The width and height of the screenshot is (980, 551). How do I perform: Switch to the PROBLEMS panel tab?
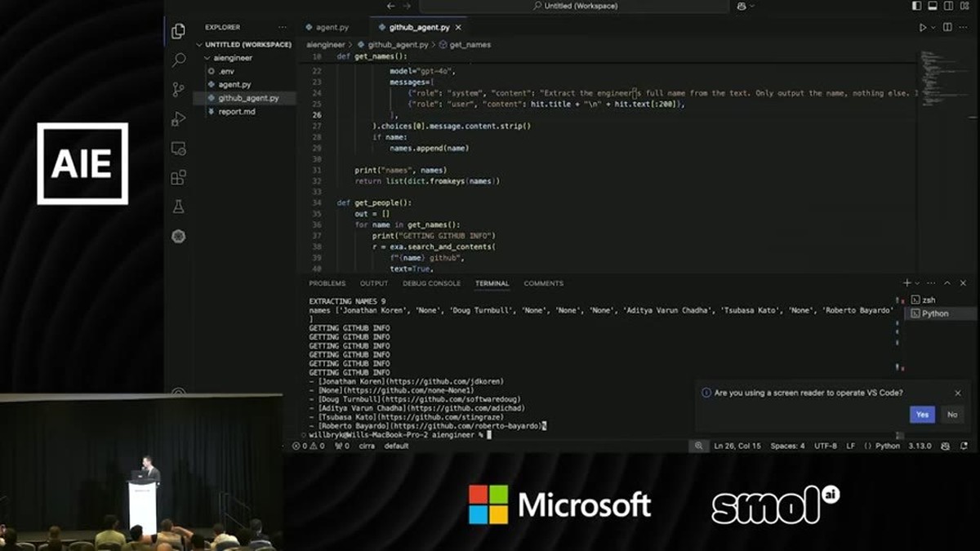(x=327, y=283)
